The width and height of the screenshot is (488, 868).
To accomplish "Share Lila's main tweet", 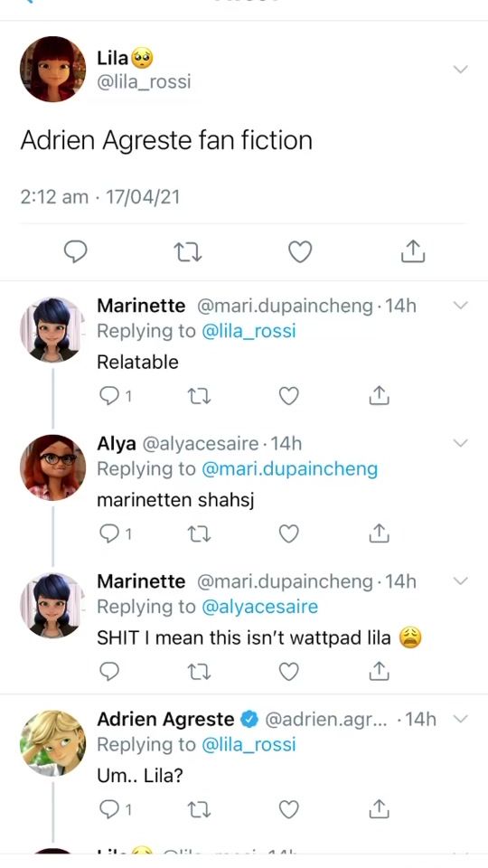I will [x=413, y=251].
